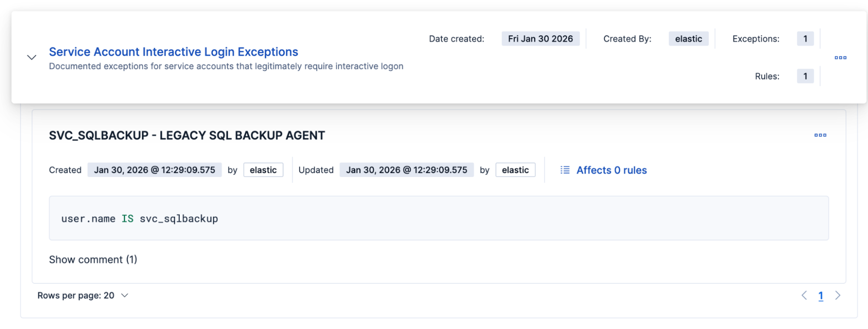
Task: Click the elastic badge after the Created timestamp
Action: [x=263, y=170]
